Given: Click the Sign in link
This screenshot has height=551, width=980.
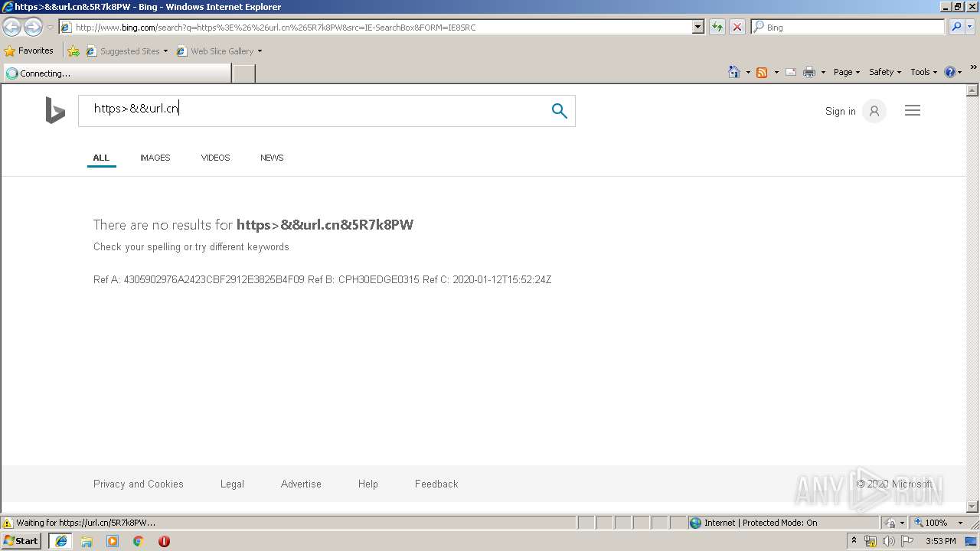Looking at the screenshot, I should point(840,111).
